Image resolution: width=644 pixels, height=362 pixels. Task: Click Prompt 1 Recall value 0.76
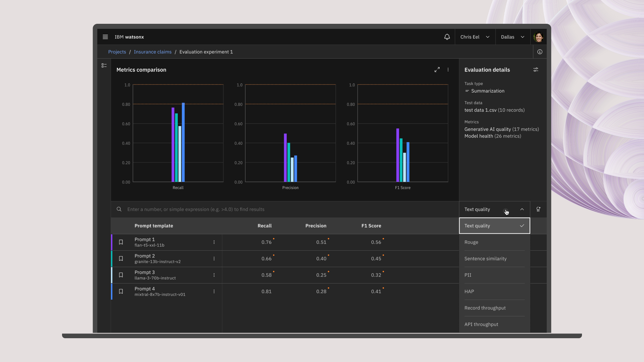click(267, 242)
